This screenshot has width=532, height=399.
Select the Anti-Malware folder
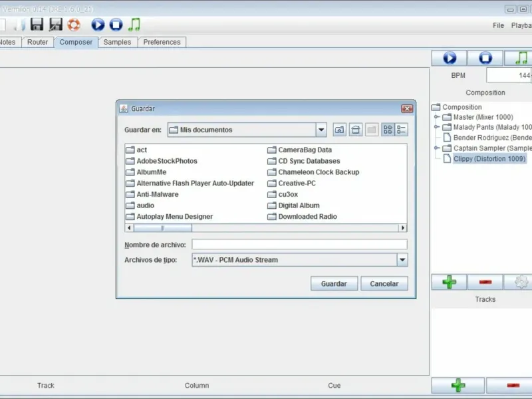tap(152, 194)
